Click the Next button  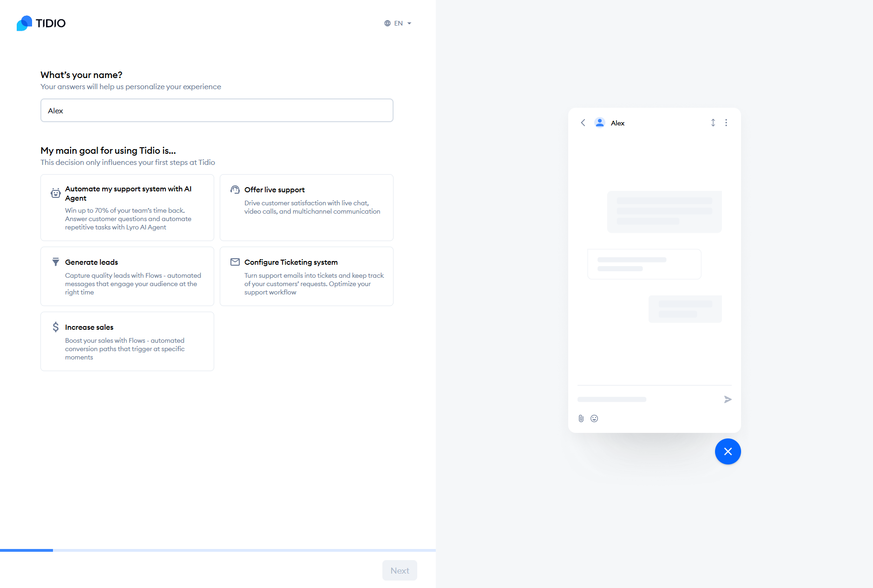click(x=400, y=570)
